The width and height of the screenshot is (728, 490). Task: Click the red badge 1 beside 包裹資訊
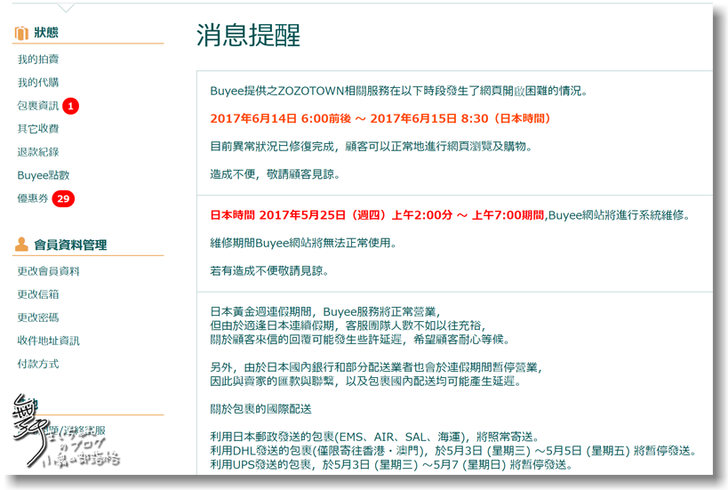(71, 106)
